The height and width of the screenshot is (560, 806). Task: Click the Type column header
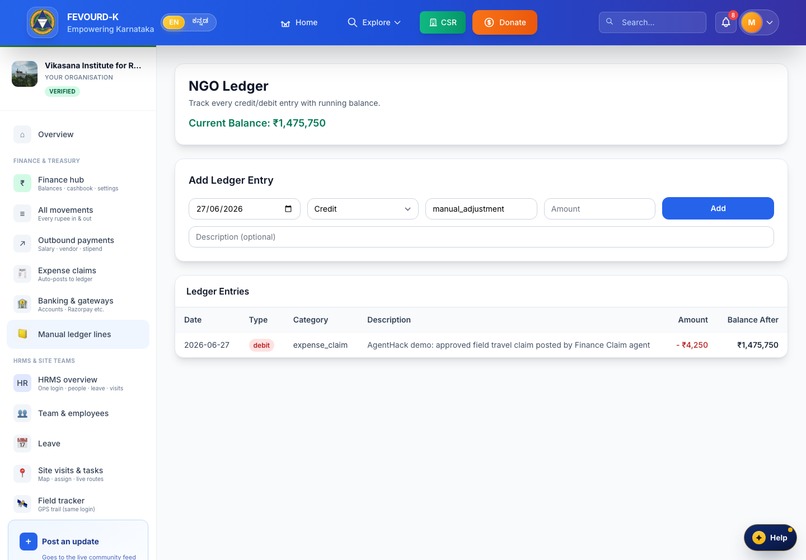coord(258,320)
